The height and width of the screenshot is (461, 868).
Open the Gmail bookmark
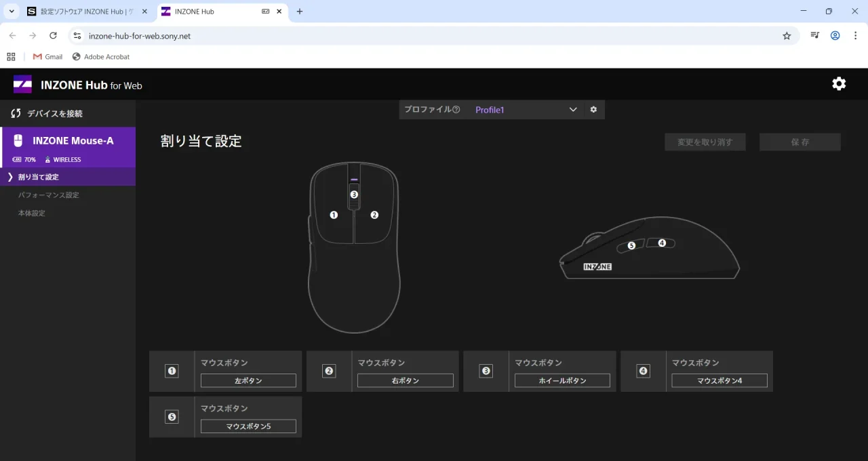(47, 57)
